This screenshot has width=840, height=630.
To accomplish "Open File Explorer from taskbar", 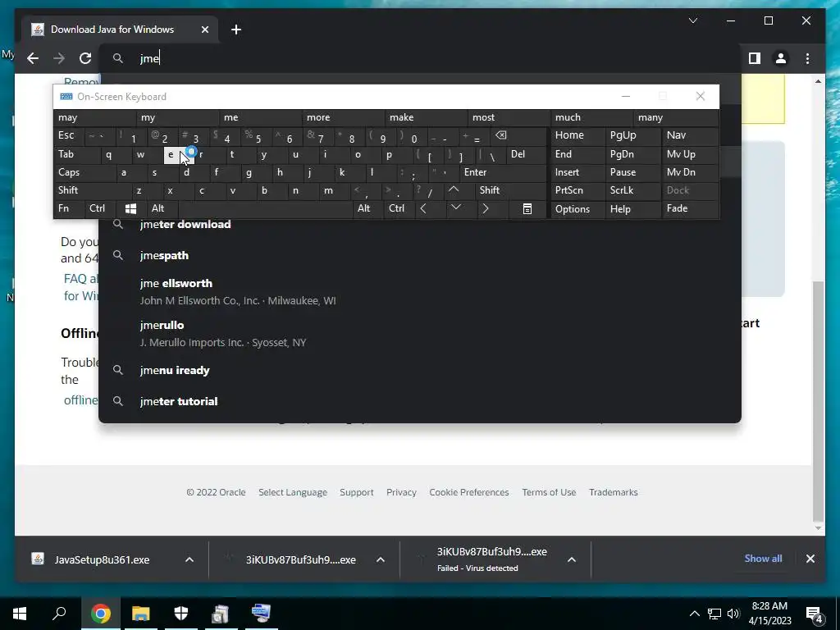I will [x=140, y=614].
